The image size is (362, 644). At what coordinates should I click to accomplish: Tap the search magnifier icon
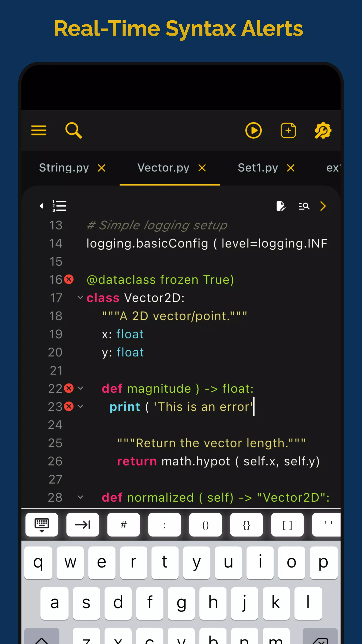[x=73, y=130]
